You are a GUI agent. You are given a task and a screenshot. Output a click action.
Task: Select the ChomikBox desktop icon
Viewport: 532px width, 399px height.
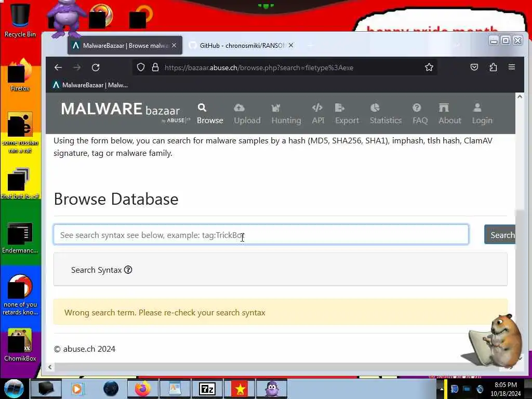(x=20, y=345)
